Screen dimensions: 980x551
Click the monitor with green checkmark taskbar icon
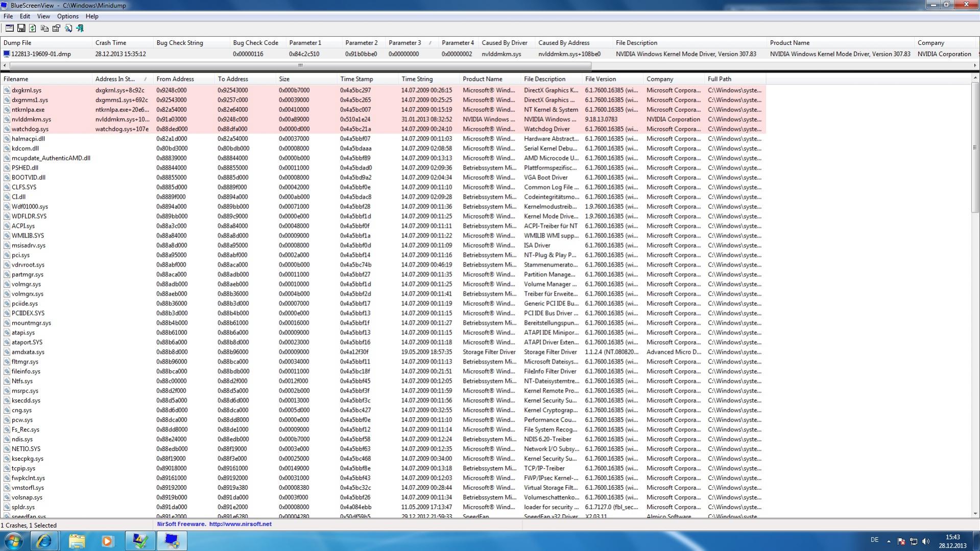tap(140, 541)
